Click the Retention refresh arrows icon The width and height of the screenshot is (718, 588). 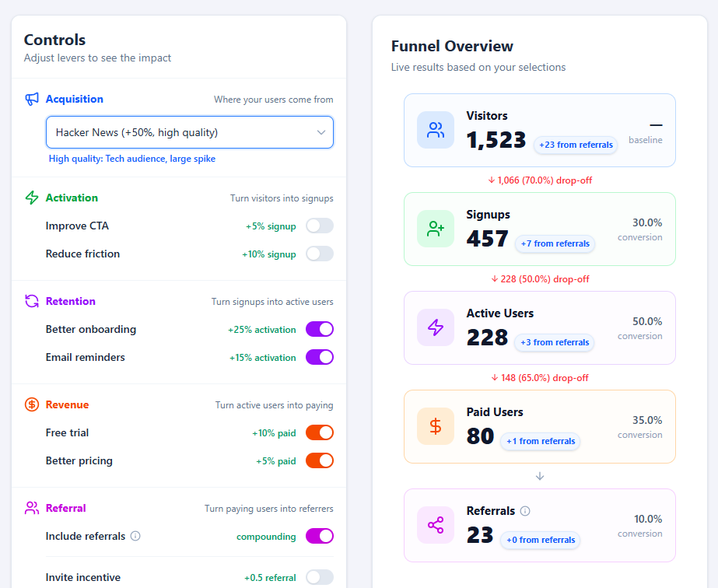click(32, 301)
